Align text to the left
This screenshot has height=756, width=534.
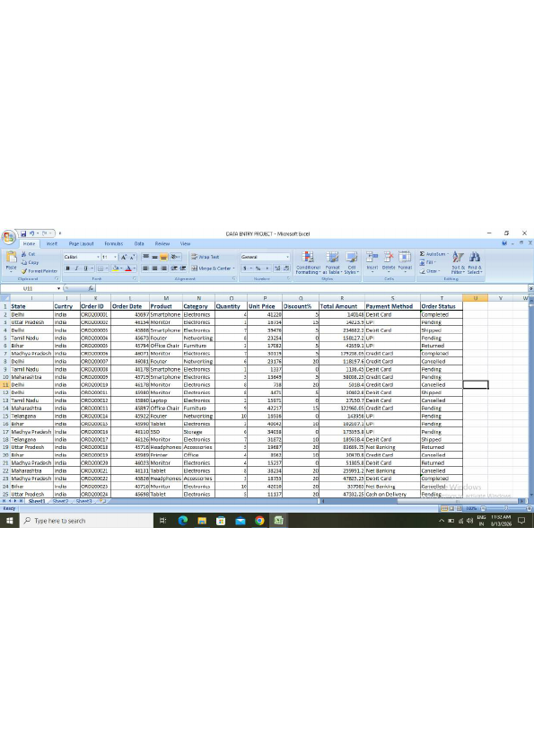[x=146, y=268]
